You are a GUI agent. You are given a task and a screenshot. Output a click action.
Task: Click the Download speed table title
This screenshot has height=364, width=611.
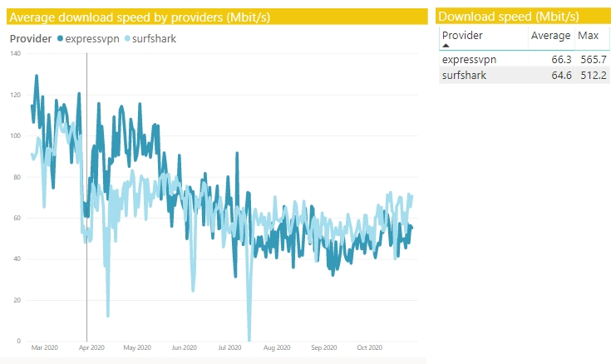(509, 17)
